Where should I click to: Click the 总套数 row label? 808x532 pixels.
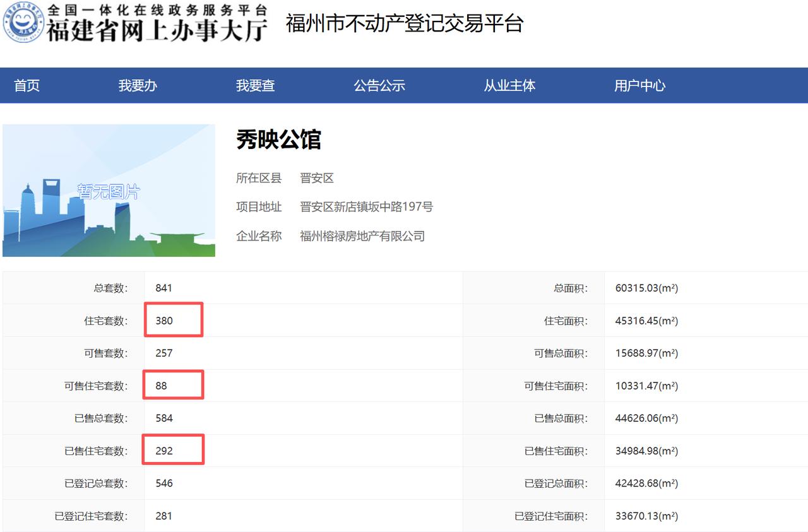coord(110,288)
